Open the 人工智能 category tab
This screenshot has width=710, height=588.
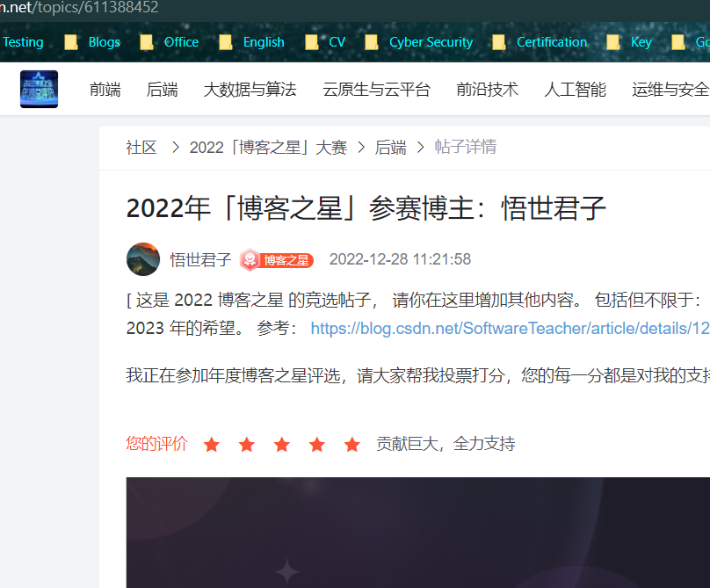point(575,90)
